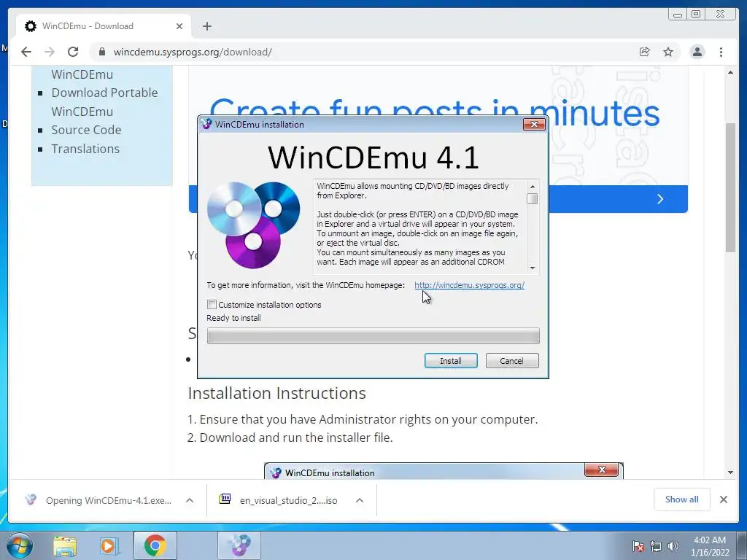Click the ad banner right arrow

(x=660, y=199)
